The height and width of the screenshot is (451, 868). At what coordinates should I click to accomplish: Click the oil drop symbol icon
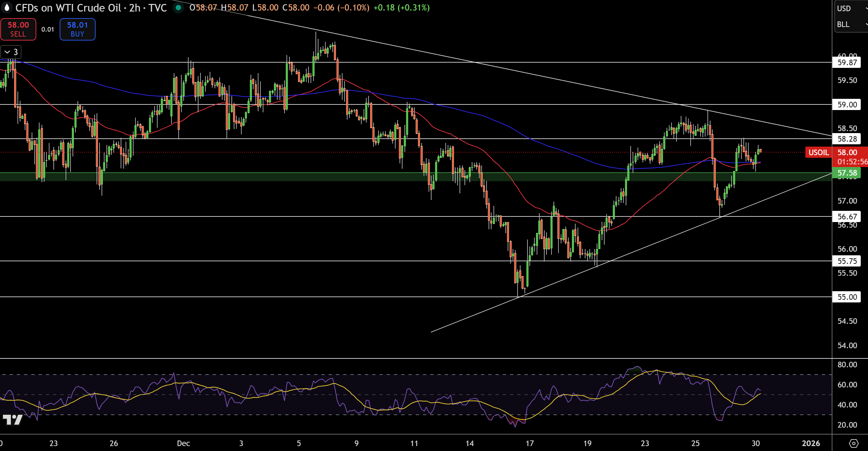click(x=7, y=7)
